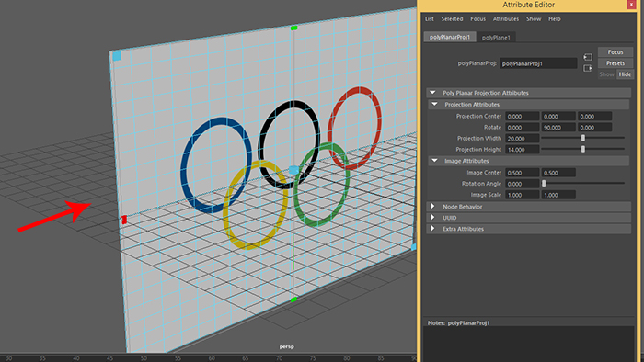Viewport: 644px width, 362px height.
Task: Click the bottom green manipulator handle
Action: point(293,300)
